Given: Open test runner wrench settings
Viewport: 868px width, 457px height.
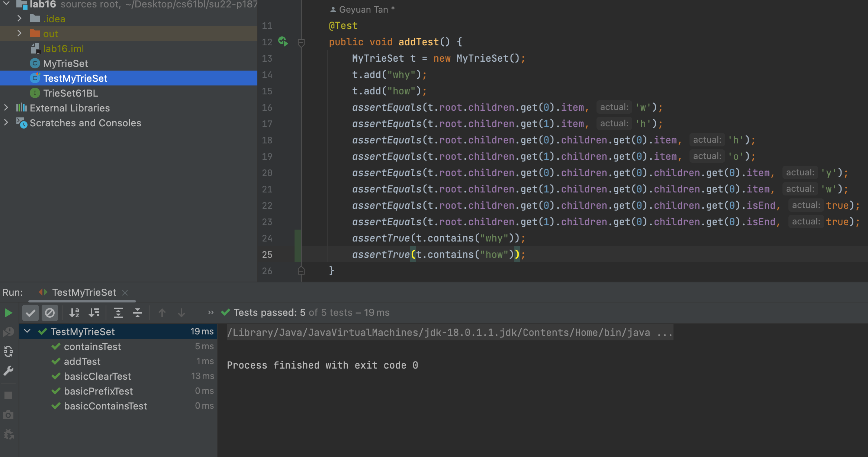Looking at the screenshot, I should click(8, 371).
